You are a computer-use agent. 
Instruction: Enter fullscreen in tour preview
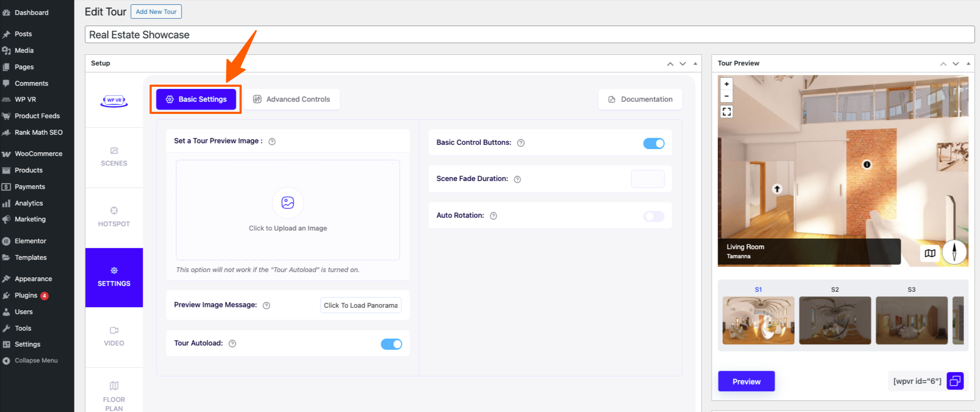coord(727,112)
